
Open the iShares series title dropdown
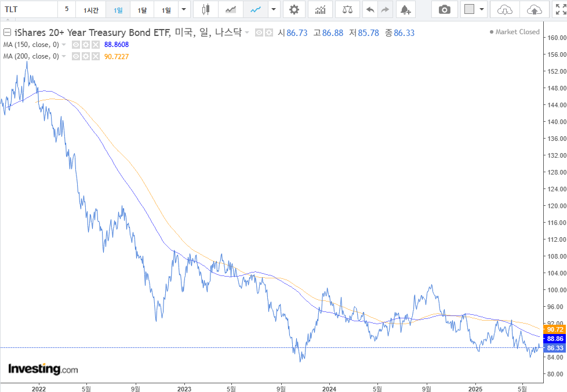[248, 32]
